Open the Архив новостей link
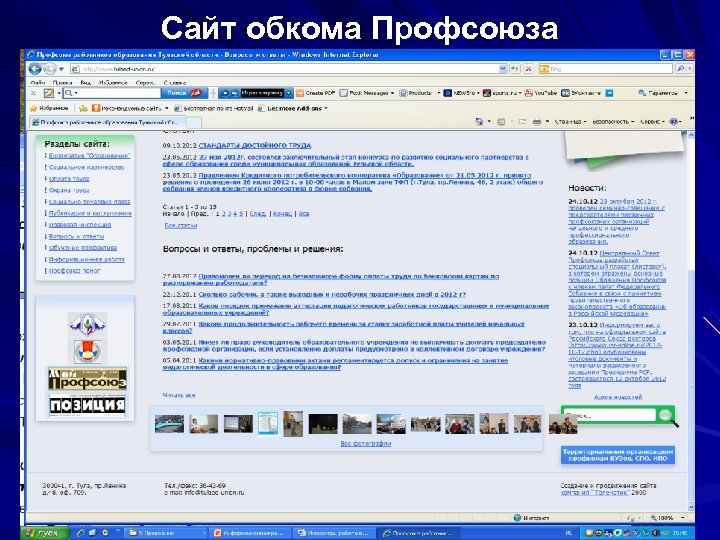720x540 pixels. tap(618, 397)
